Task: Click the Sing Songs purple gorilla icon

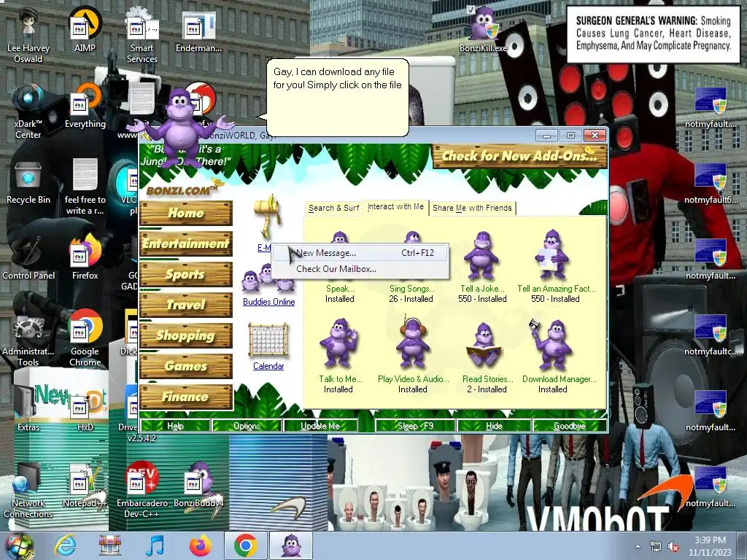Action: pyautogui.click(x=413, y=238)
